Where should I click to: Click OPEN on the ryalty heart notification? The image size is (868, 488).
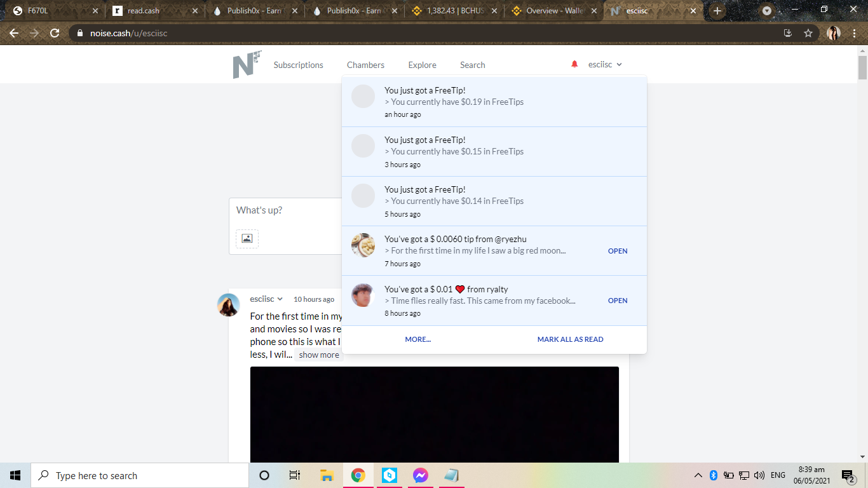[x=618, y=301]
